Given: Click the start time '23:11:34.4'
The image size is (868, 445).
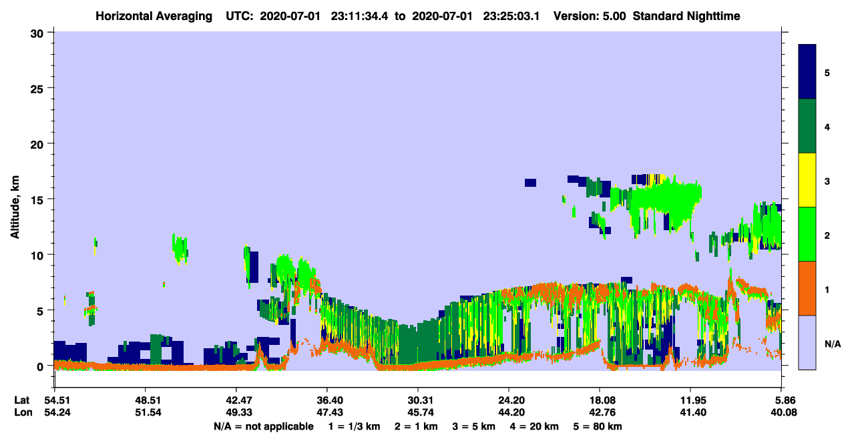Looking at the screenshot, I should pos(361,15).
